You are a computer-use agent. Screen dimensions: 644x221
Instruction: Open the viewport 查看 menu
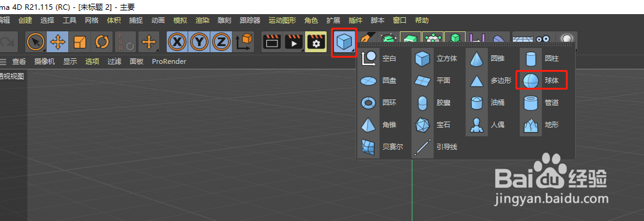coord(19,61)
